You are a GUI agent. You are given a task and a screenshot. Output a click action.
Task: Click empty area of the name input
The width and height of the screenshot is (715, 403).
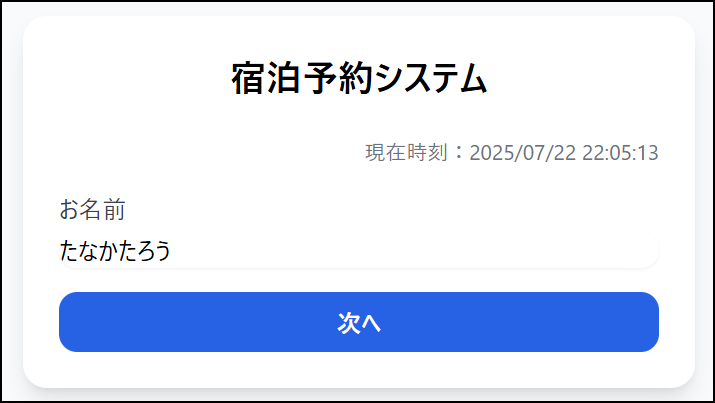pos(410,251)
